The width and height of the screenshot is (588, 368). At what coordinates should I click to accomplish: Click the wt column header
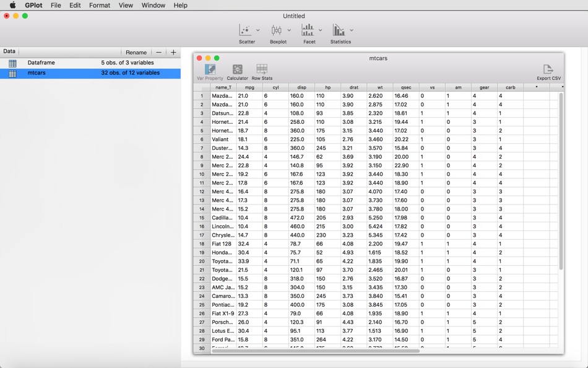pyautogui.click(x=380, y=87)
